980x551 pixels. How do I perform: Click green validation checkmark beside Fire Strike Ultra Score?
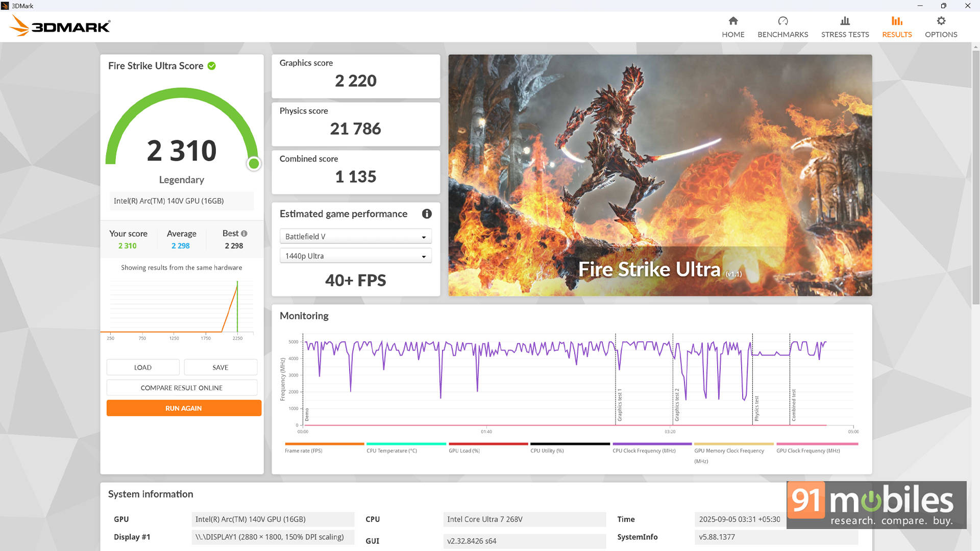click(212, 66)
